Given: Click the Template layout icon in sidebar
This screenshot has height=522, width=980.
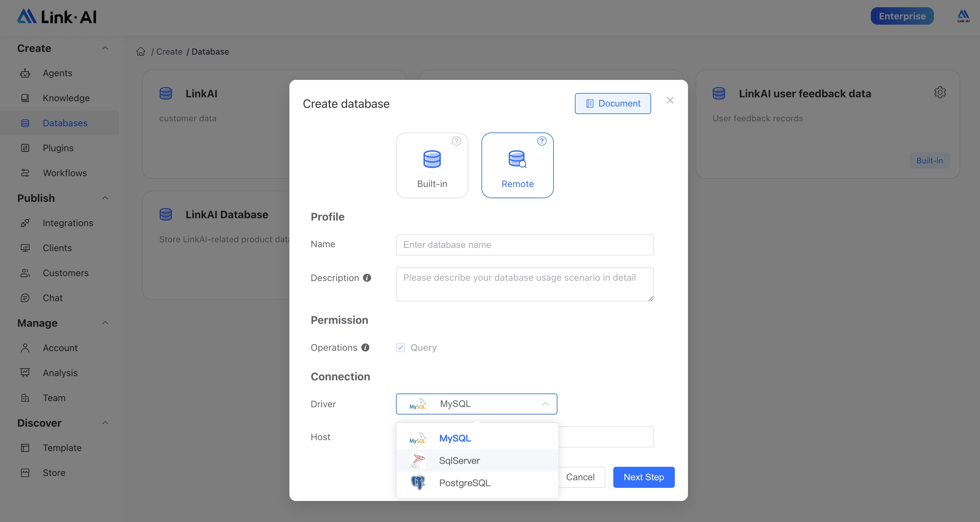Looking at the screenshot, I should point(25,448).
